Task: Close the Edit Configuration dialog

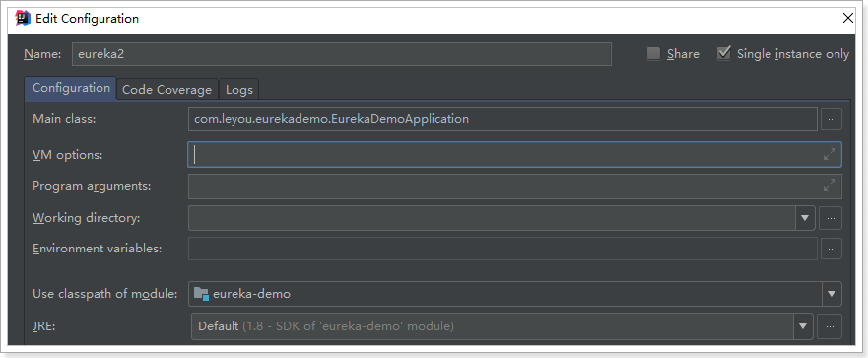Action: [x=847, y=19]
